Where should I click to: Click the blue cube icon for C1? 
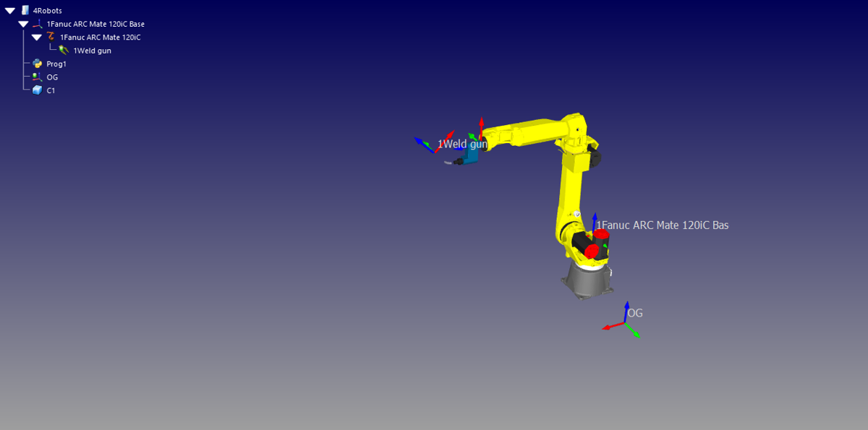click(x=37, y=90)
